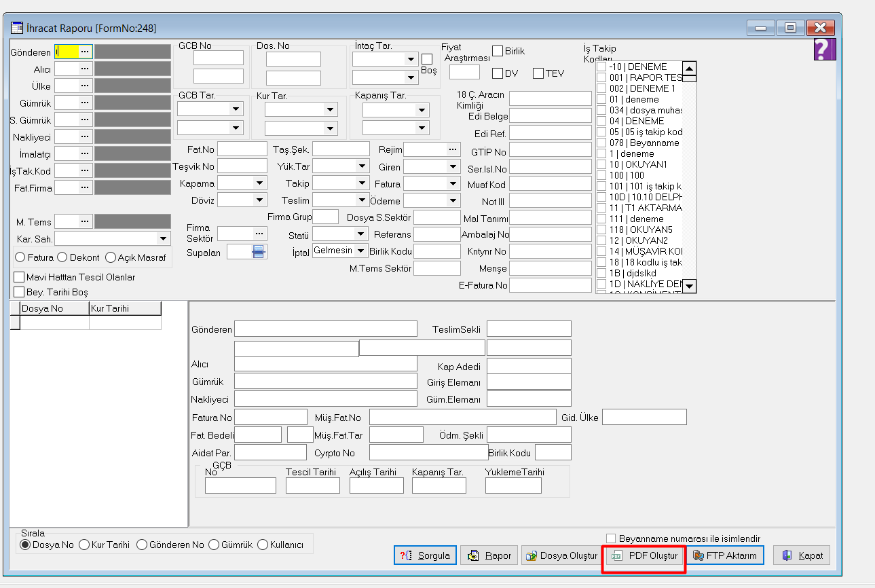Enable Mavi Hatttan Tescil Olanlar checkbox
This screenshot has width=875, height=588.
[x=19, y=277]
